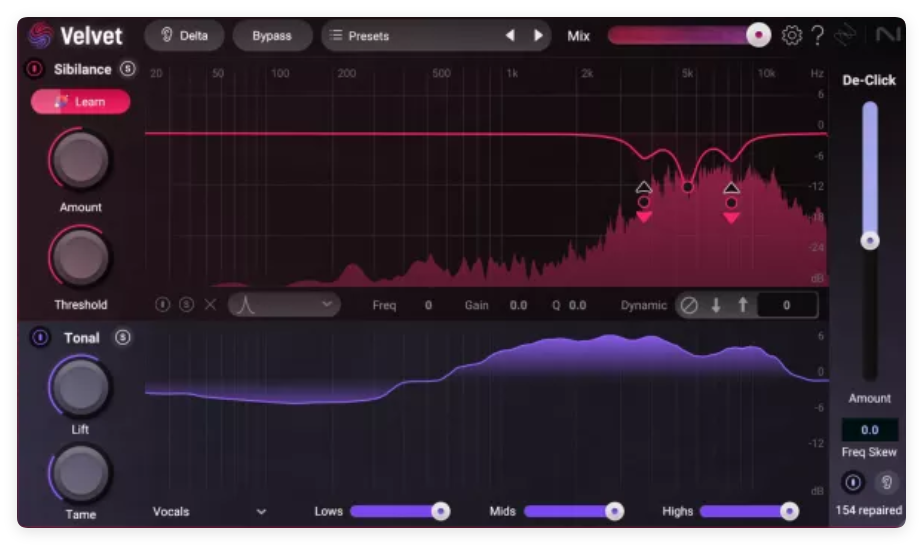Toggle Sibilance module power
923x545 pixels.
[x=35, y=69]
